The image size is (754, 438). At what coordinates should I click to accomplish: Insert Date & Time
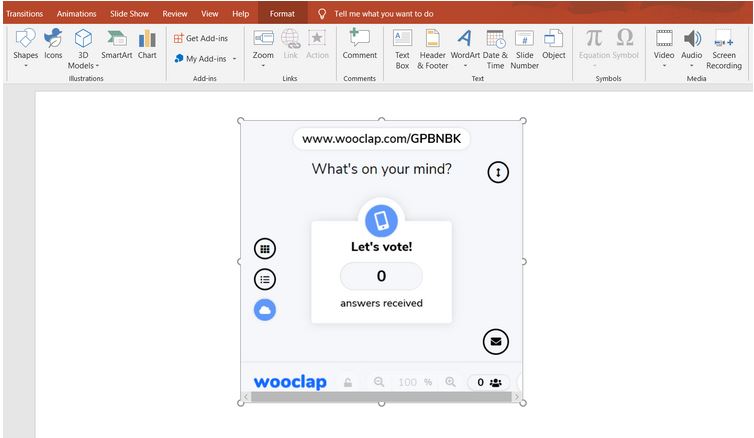click(495, 49)
